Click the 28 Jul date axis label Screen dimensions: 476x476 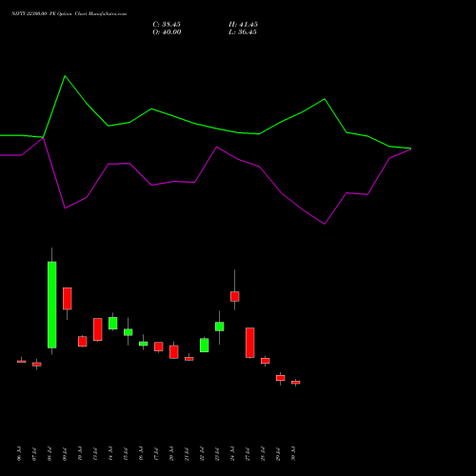point(263,454)
